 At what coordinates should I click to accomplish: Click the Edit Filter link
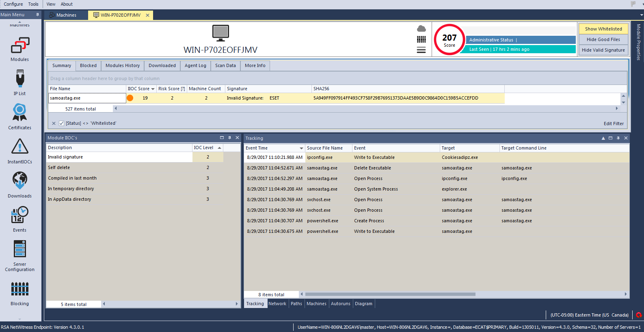point(613,124)
